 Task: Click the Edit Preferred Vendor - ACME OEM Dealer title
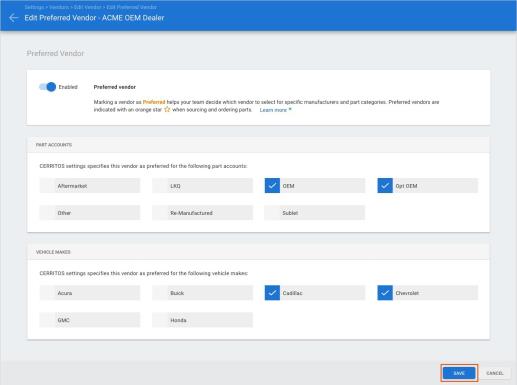tap(94, 18)
